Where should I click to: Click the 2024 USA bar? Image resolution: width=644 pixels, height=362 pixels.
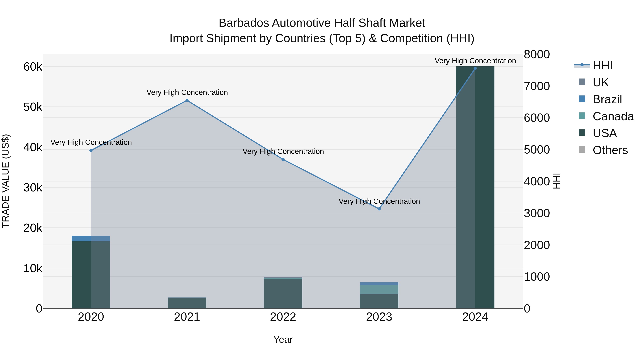pyautogui.click(x=475, y=187)
